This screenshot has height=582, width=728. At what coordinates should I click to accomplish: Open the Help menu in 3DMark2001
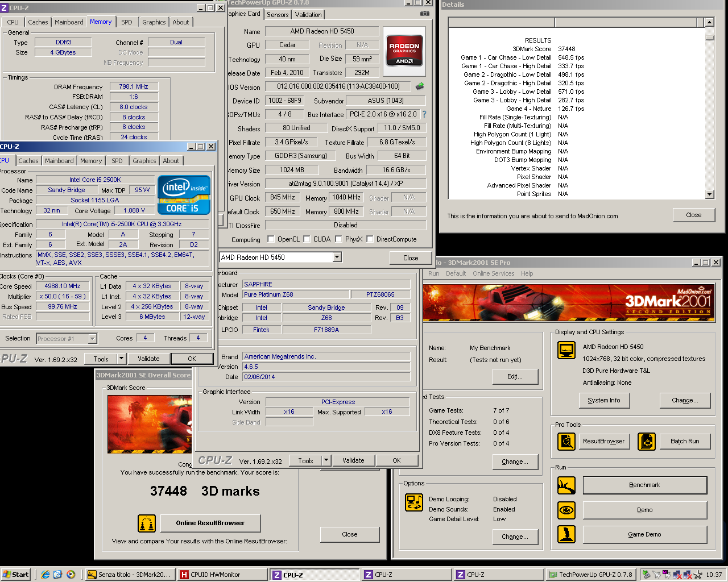click(527, 273)
